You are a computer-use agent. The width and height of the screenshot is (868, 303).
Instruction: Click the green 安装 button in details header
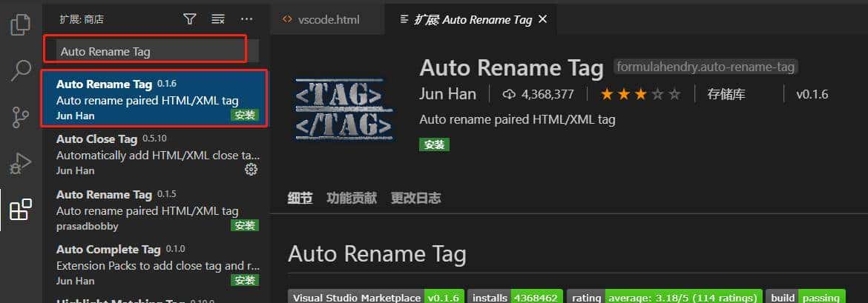pos(435,145)
